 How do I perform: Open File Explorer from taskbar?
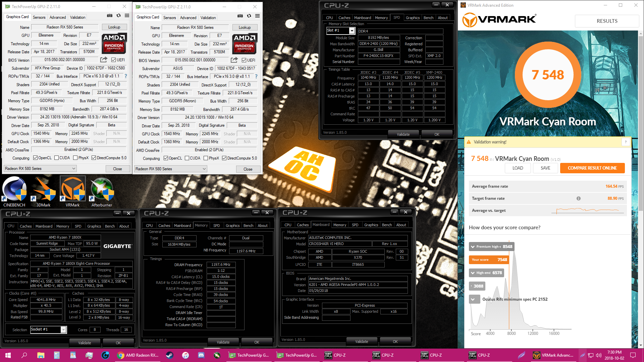41,355
